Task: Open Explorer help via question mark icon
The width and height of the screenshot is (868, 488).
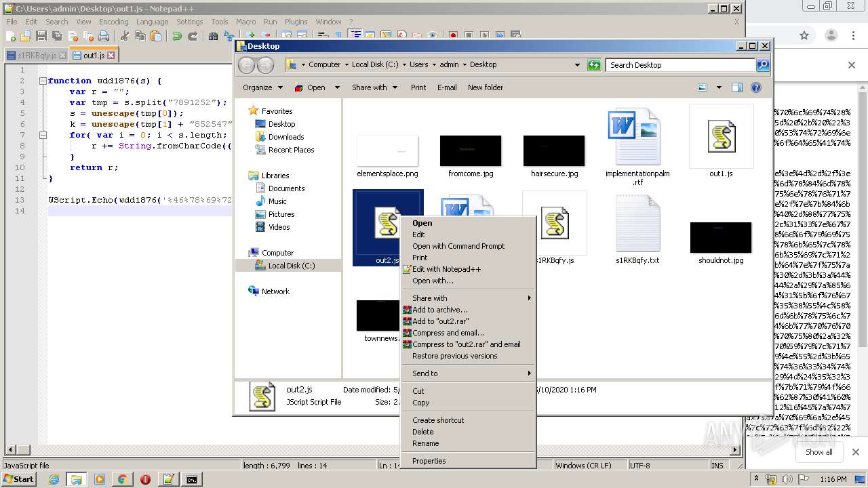Action: 756,87
